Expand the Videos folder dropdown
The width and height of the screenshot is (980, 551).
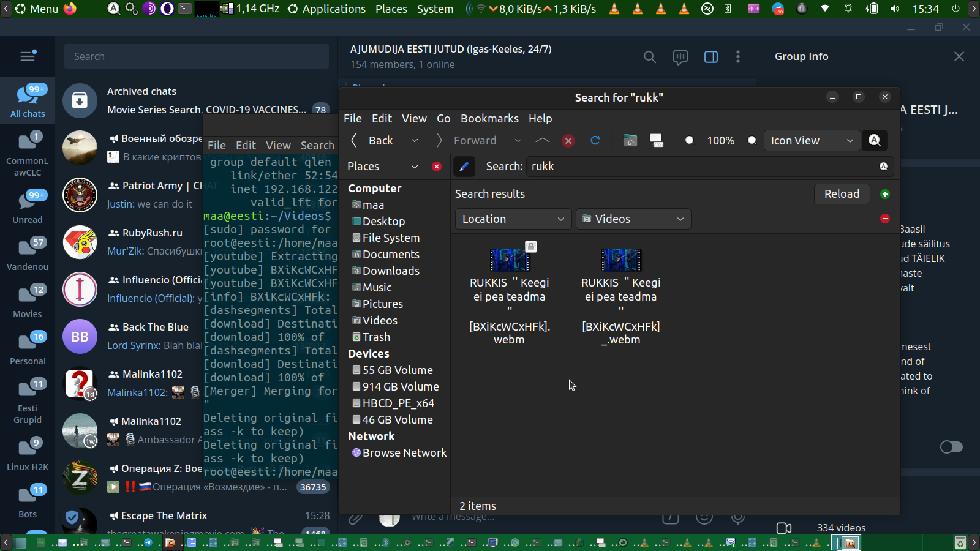(x=633, y=219)
